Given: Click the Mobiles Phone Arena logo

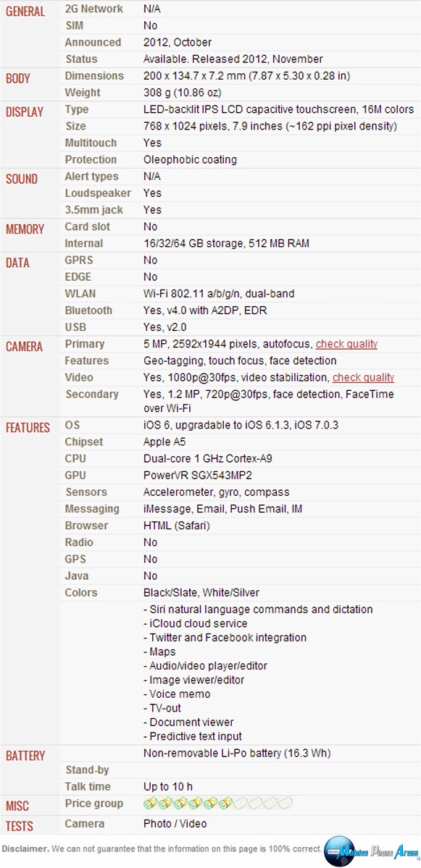Looking at the screenshot, I should pyautogui.click(x=371, y=851).
